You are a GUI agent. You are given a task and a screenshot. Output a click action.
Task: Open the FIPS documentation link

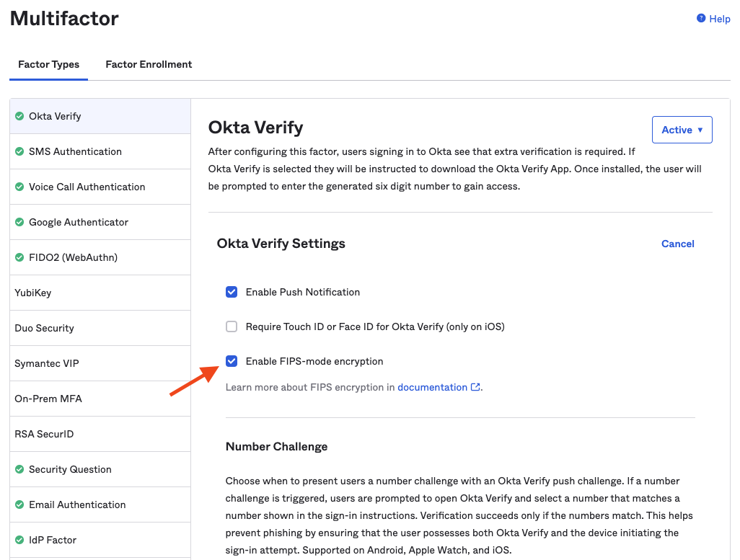point(432,387)
